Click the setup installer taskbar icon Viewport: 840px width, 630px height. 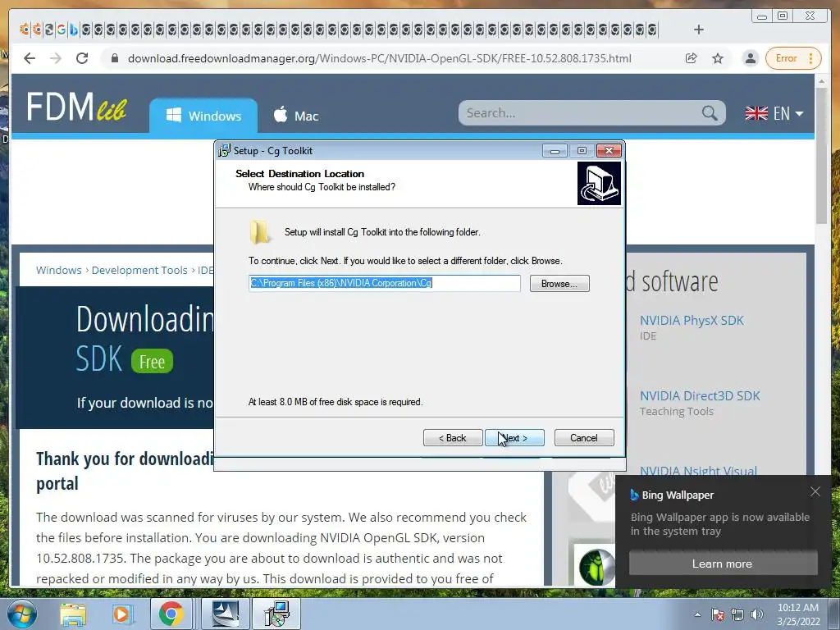click(x=277, y=614)
